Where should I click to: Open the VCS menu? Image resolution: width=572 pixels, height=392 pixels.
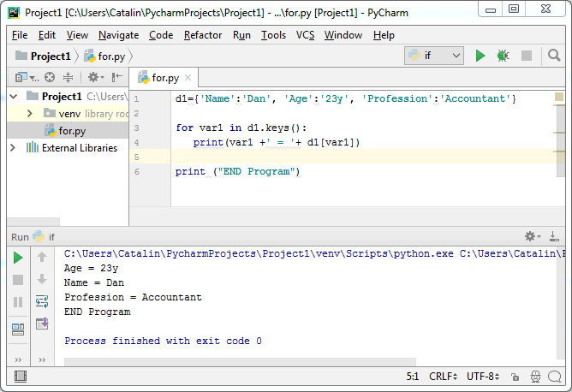(306, 35)
